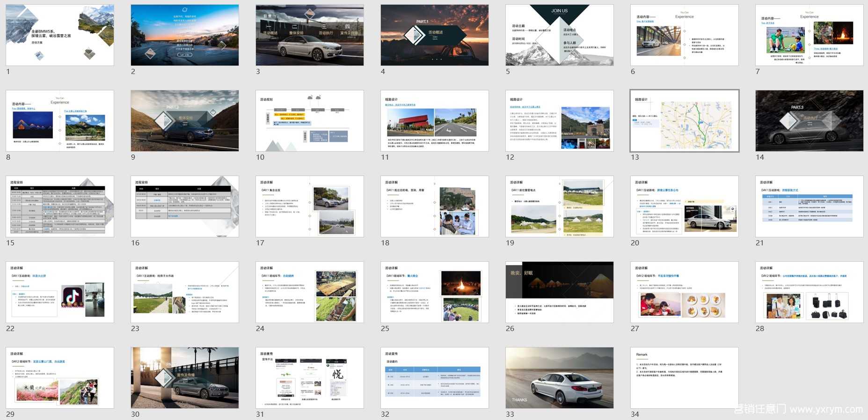Select slide 21 with the blue-header table

810,206
